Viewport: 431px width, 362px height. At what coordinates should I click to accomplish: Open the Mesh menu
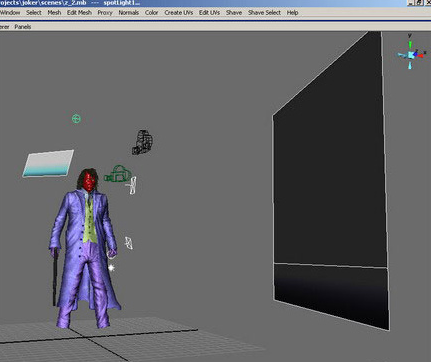[x=54, y=12]
